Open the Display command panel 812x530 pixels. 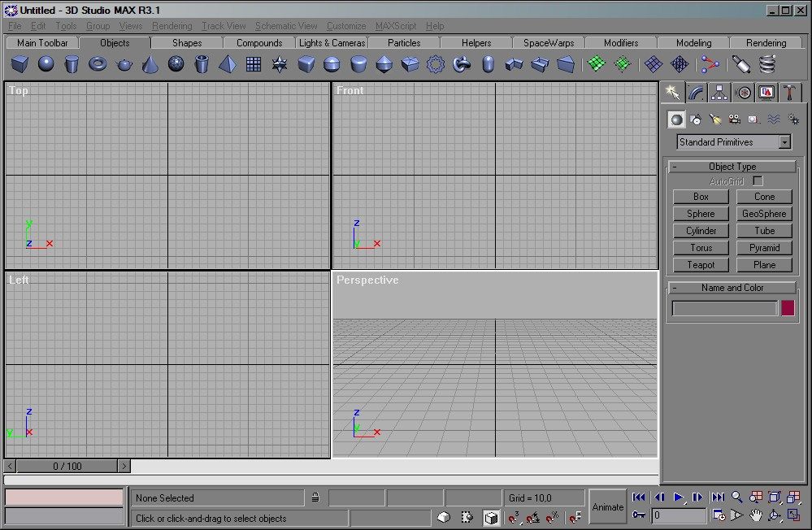(766, 93)
